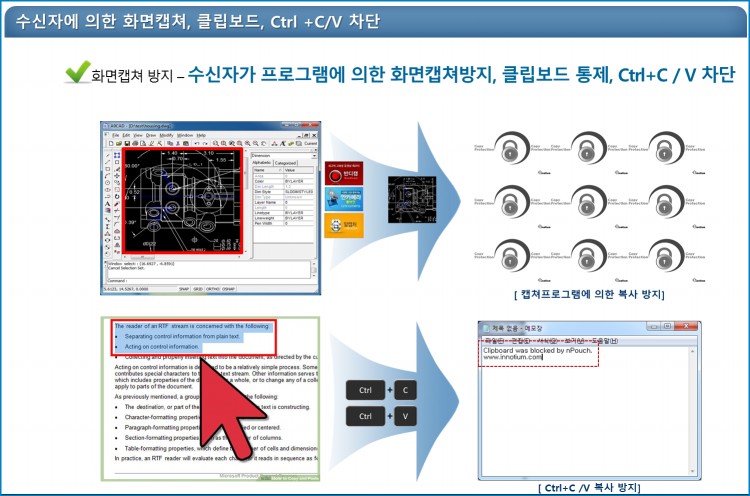This screenshot has height=496, width=750.
Task: Switch to the Alphabetic properties tab
Action: pos(261,163)
